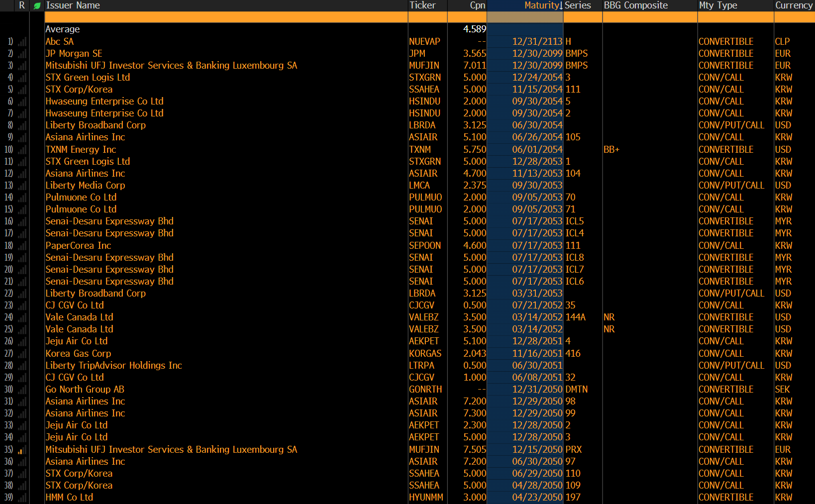
Task: Open PaperCorea Inc issuer
Action: point(78,246)
